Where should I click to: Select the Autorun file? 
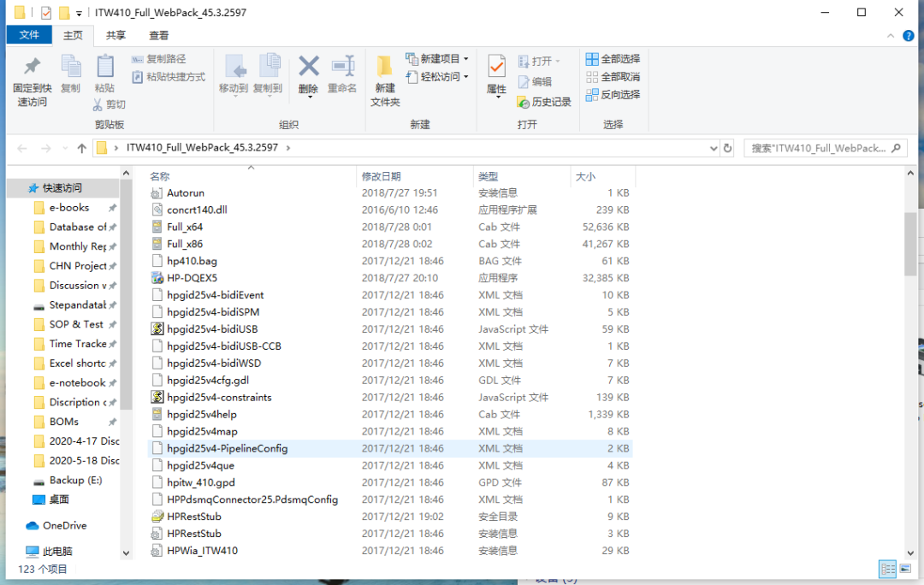(x=389, y=192)
